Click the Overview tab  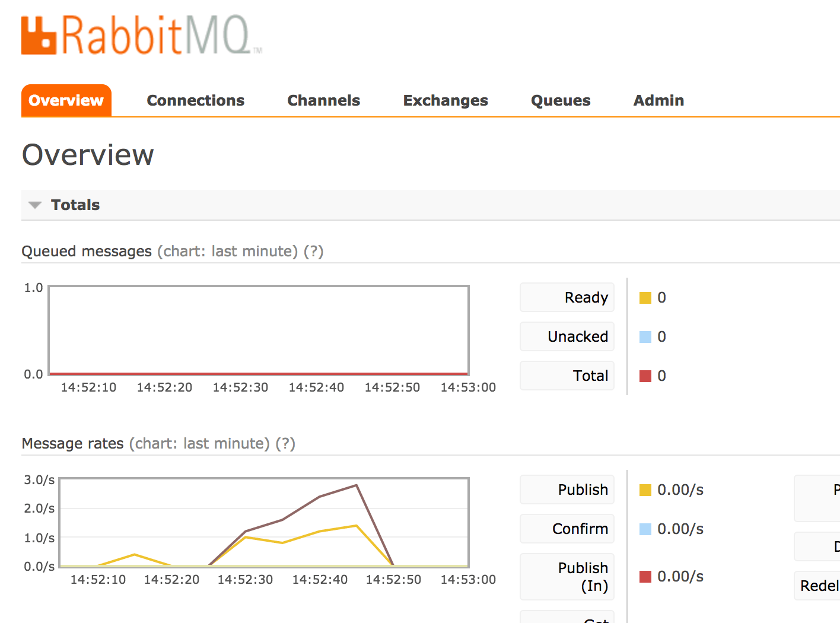66,100
